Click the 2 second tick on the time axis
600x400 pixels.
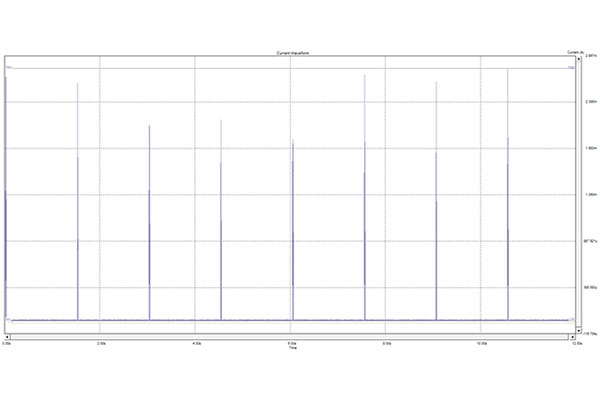coord(100,343)
